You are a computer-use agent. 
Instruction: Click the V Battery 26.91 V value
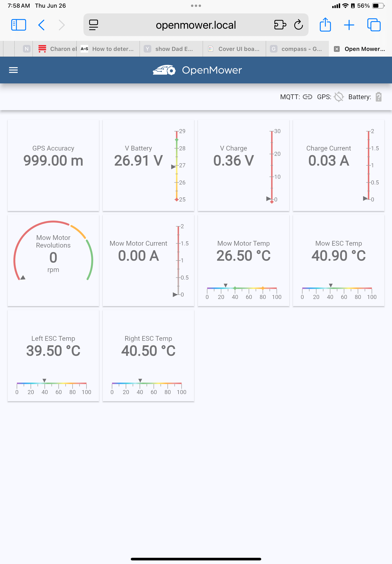[x=139, y=161]
